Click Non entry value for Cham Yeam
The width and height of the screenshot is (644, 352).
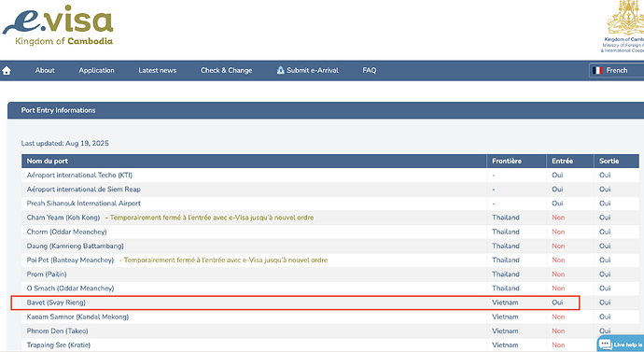click(558, 218)
